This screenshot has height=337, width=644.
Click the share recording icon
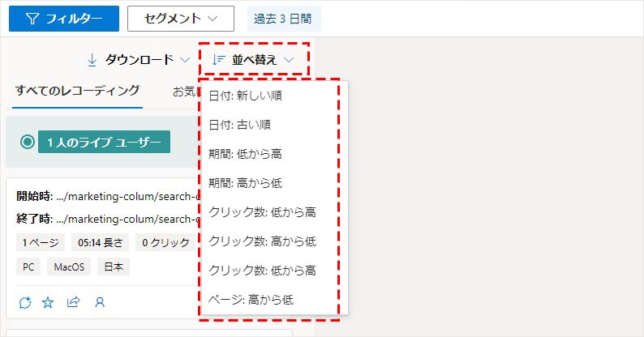point(73,302)
